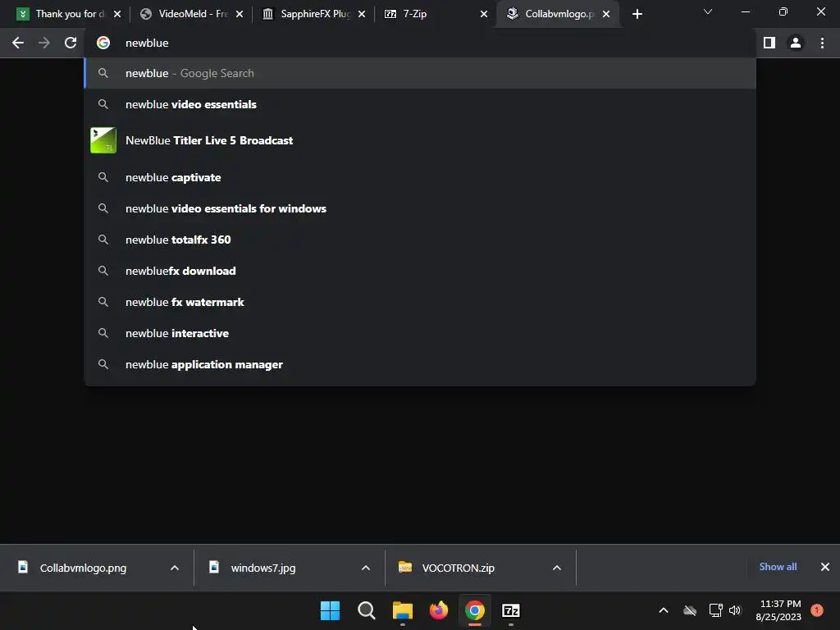Viewport: 840px width, 630px height.
Task: Click the volume speaker tray icon
Action: 735,610
